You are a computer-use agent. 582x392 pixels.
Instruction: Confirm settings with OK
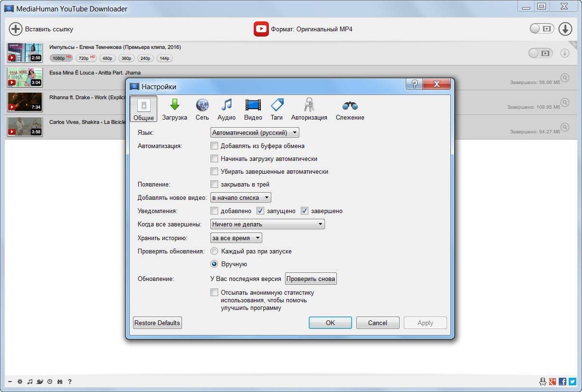tap(330, 323)
